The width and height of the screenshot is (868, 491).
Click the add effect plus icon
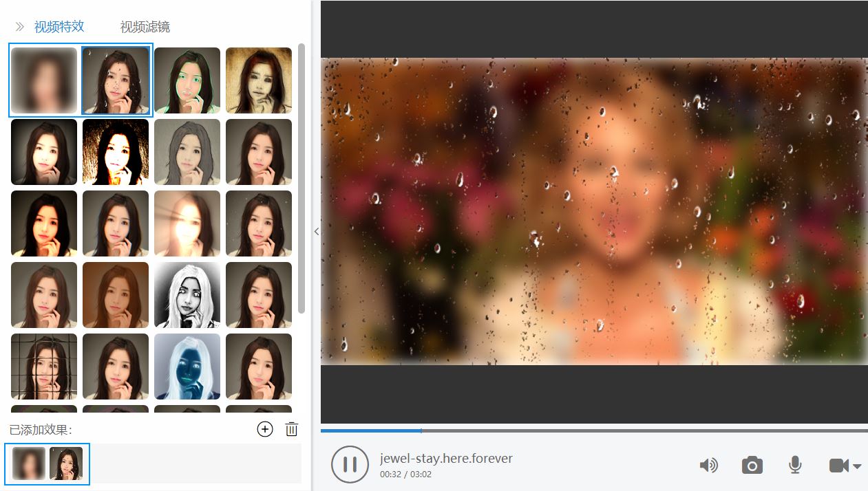click(265, 429)
